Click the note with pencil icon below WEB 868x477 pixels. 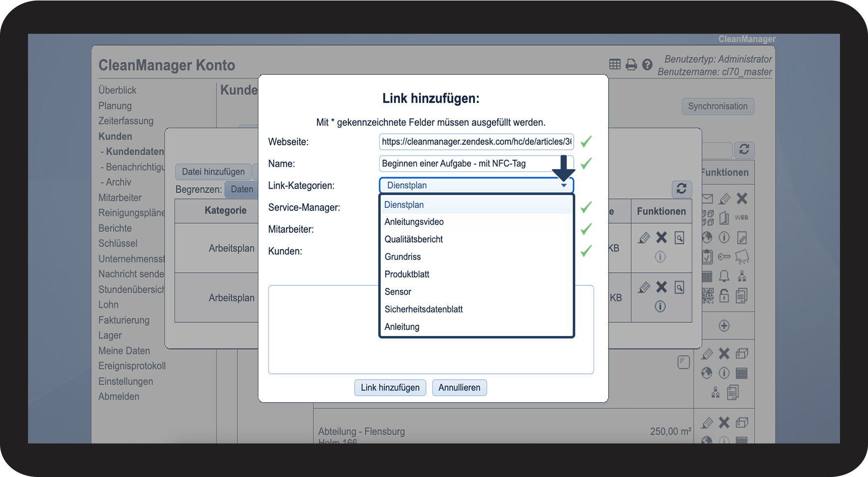pyautogui.click(x=742, y=238)
